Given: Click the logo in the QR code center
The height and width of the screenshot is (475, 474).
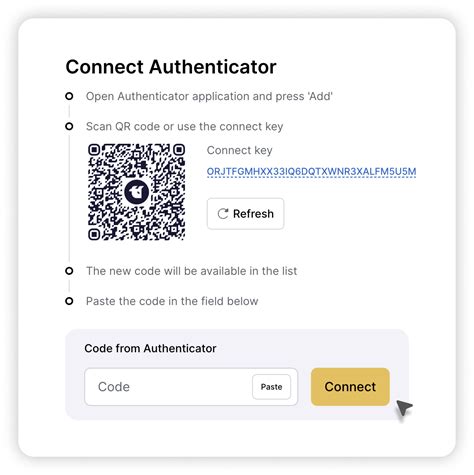Looking at the screenshot, I should pos(136,192).
